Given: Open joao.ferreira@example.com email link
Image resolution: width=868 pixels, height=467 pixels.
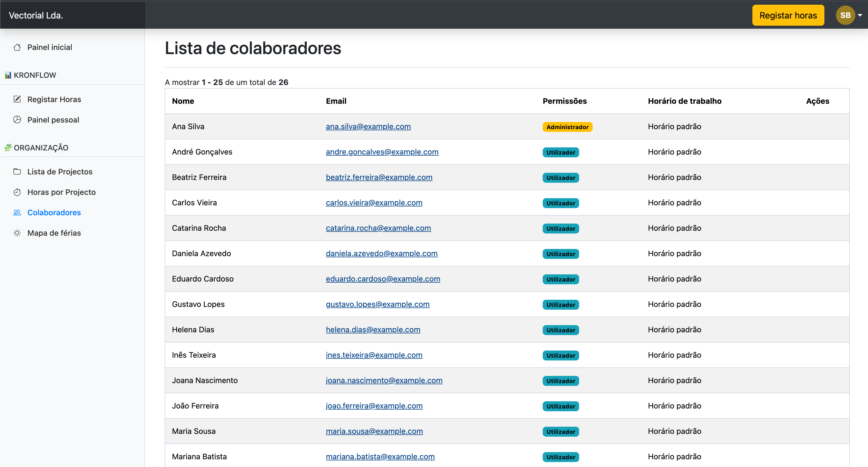Looking at the screenshot, I should tap(374, 406).
